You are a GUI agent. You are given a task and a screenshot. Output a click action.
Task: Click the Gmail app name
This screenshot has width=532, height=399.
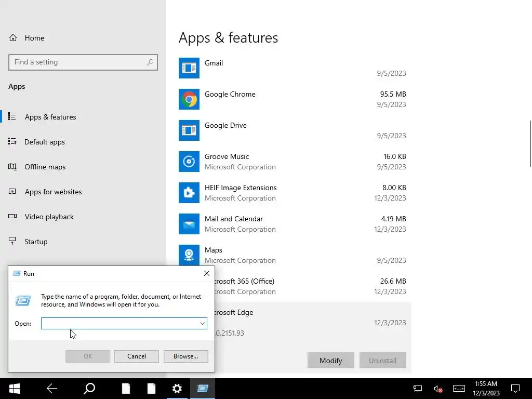214,63
